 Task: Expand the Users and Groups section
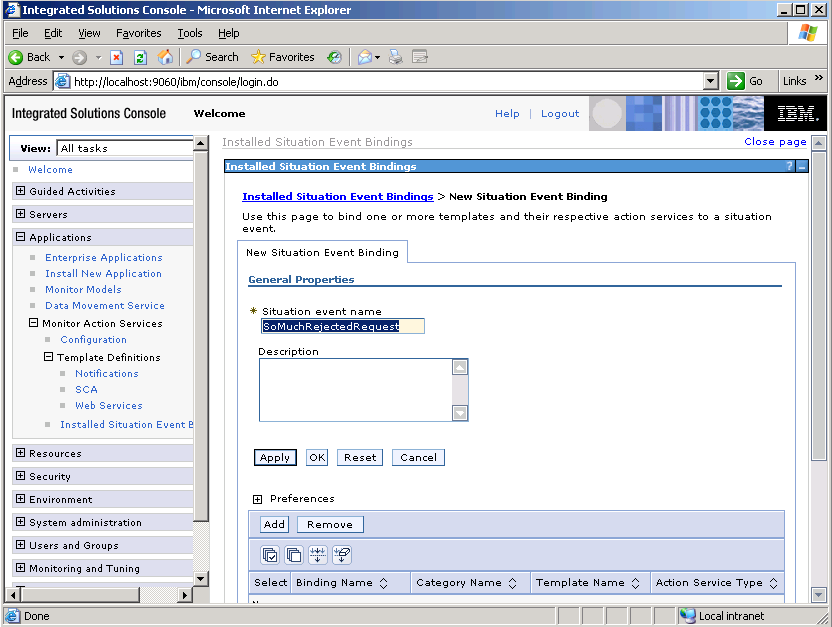click(x=20, y=545)
